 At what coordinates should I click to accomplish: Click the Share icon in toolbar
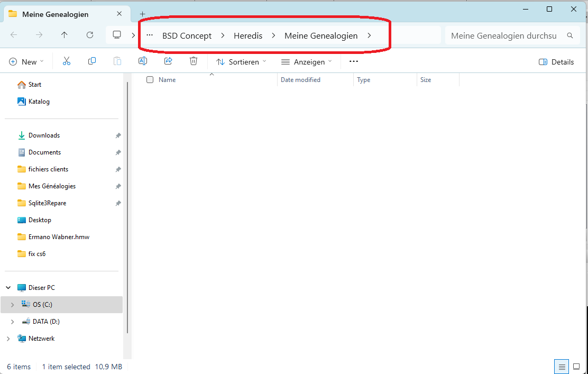click(168, 61)
